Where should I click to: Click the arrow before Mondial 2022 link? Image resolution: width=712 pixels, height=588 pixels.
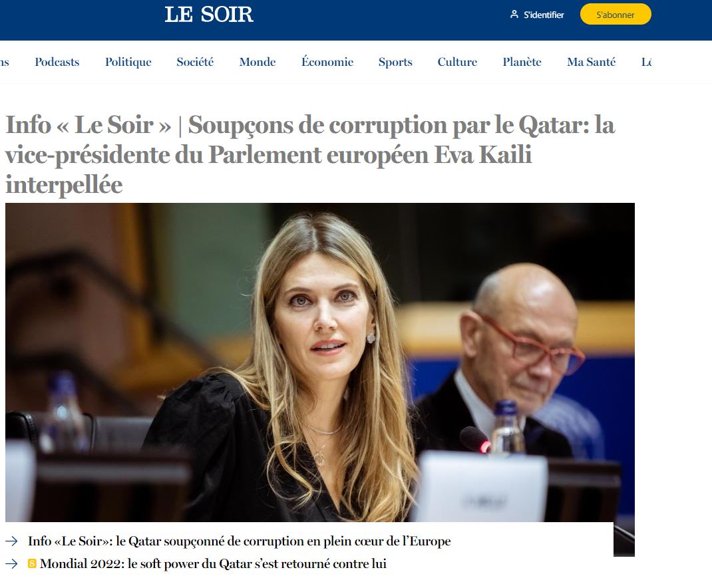[11, 563]
